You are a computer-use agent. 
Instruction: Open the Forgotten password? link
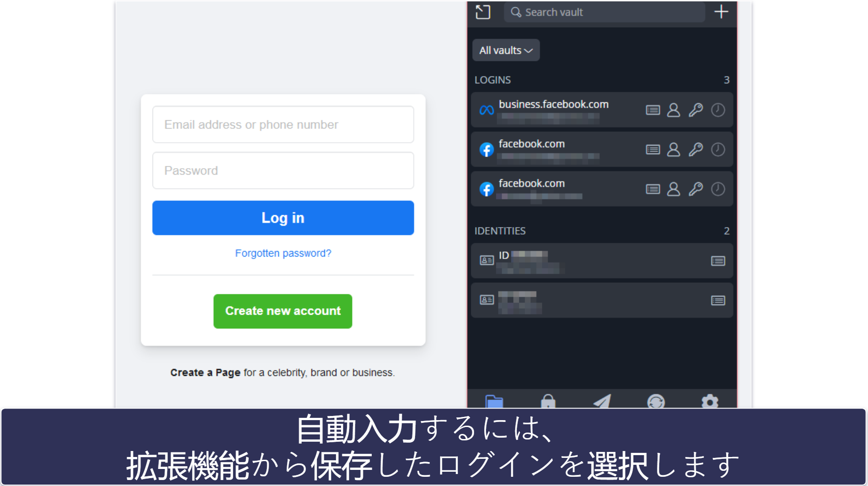pyautogui.click(x=283, y=253)
